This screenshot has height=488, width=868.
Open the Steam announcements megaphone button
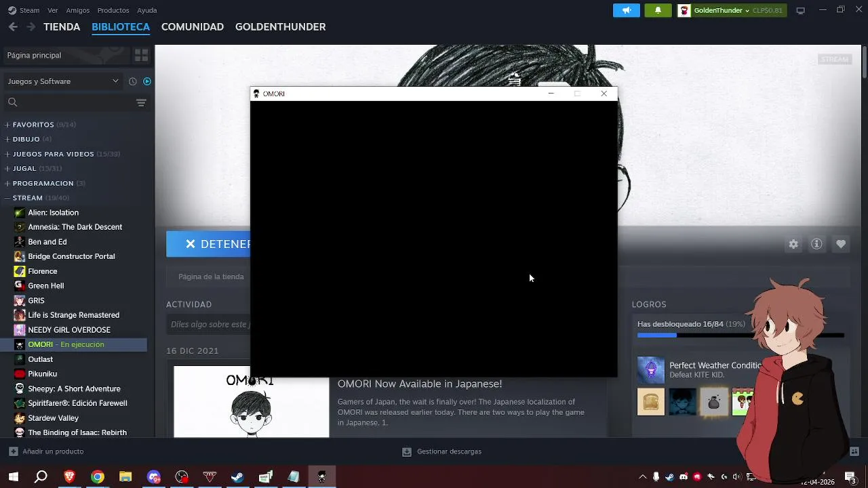(626, 10)
